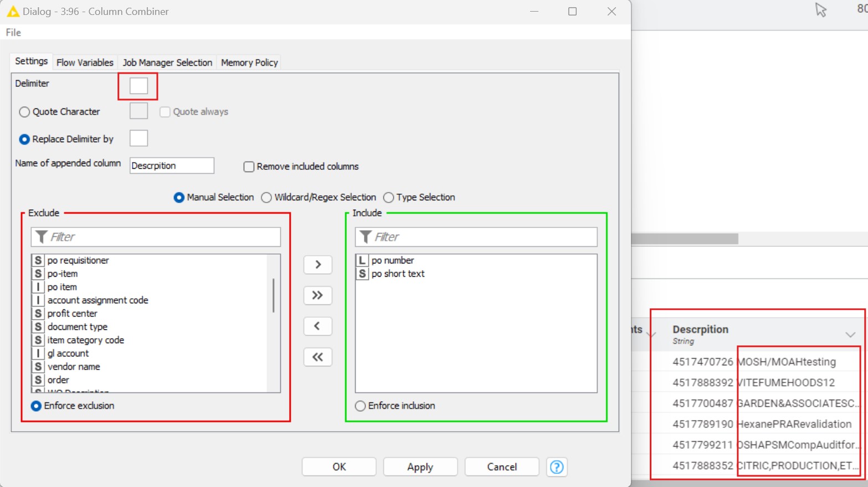
Task: Switch to the Flow Variables tab
Action: coord(84,62)
